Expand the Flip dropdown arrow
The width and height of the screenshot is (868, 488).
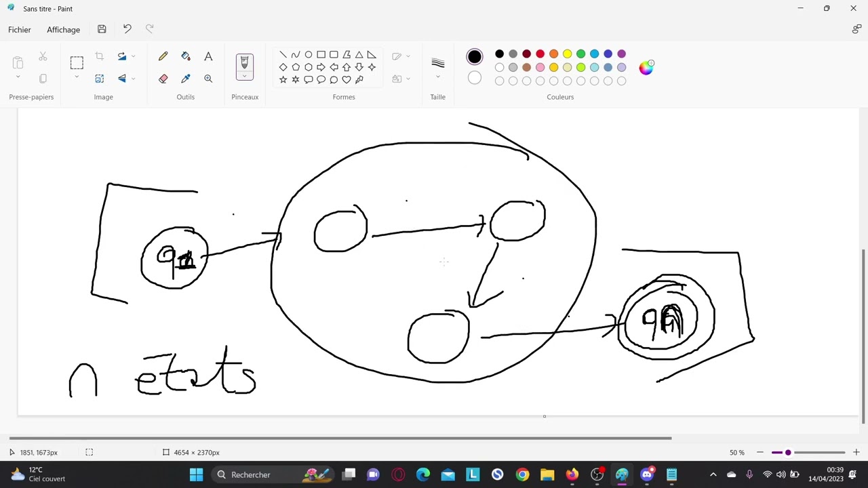[133, 79]
